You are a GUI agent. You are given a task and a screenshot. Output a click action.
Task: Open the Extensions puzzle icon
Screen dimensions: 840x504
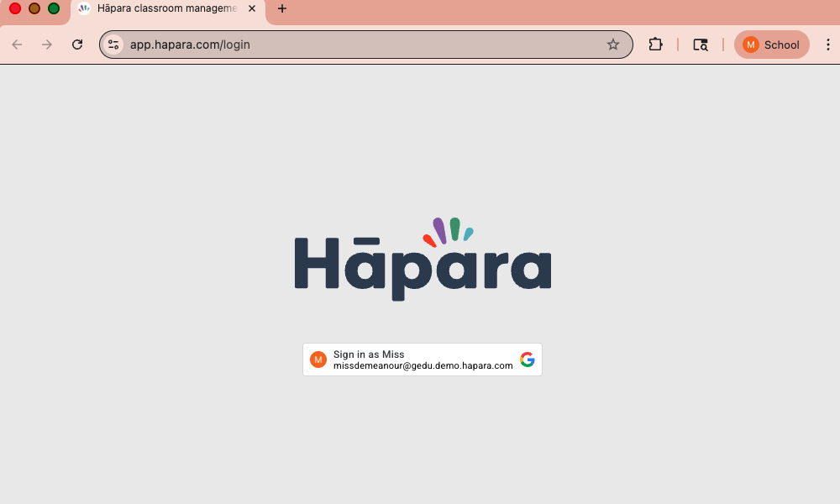coord(655,45)
